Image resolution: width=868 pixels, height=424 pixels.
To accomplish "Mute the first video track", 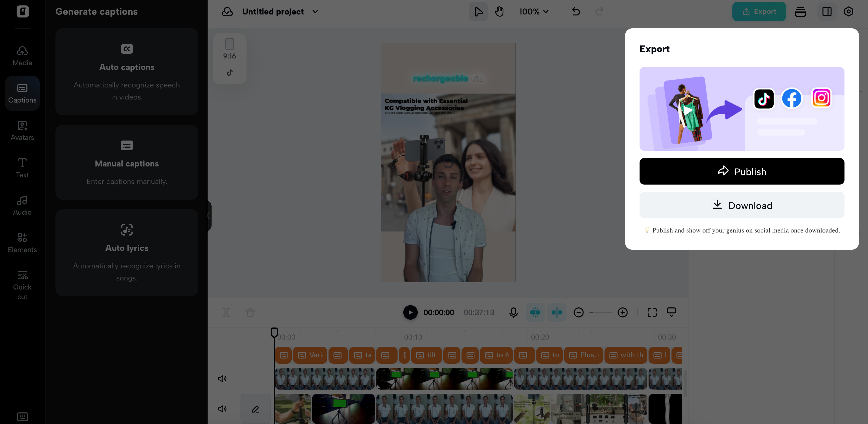I will pos(222,378).
